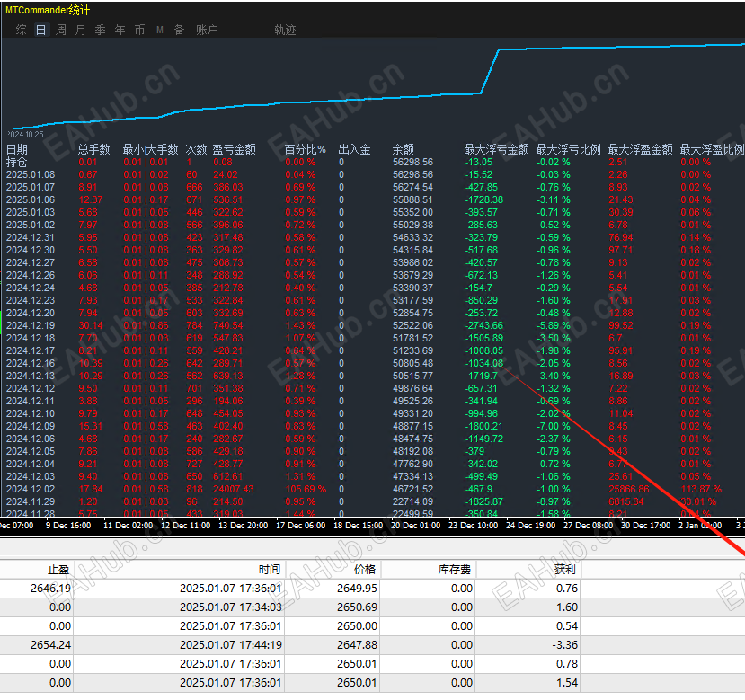The image size is (745, 700).
Task: Click take-profit value 2654.24
Action: coord(50,645)
